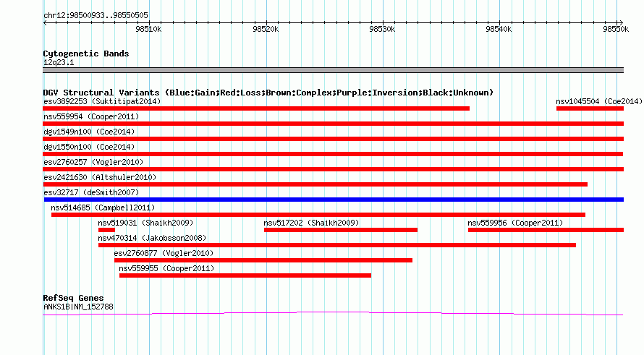Open the esv32717 (deSmith2007) gain variant label

coord(91,192)
